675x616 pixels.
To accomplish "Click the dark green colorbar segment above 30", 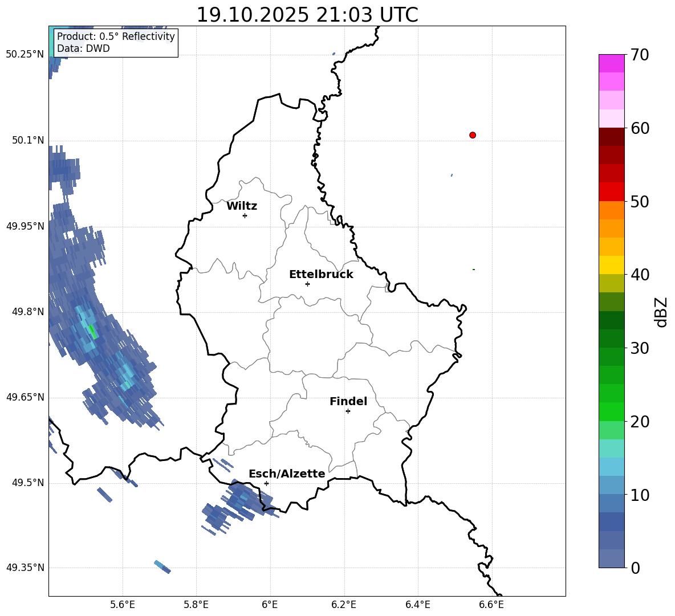I will pos(612,338).
